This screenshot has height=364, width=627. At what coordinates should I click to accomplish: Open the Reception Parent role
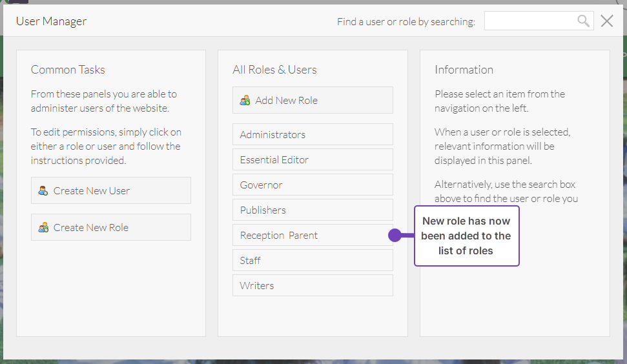click(x=313, y=235)
